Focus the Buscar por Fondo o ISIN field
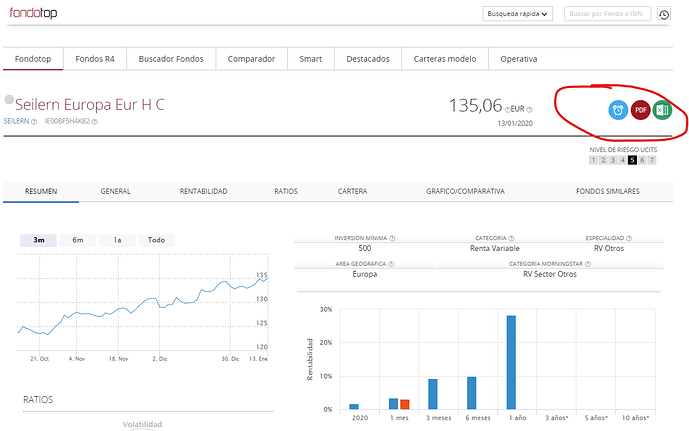The height and width of the screenshot is (431, 689). [607, 14]
